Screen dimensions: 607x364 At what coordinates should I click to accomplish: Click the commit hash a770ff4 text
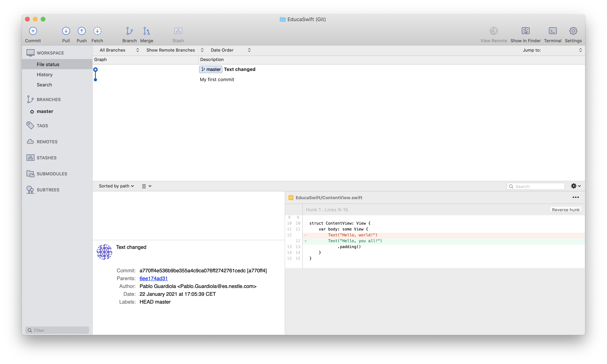(203, 271)
